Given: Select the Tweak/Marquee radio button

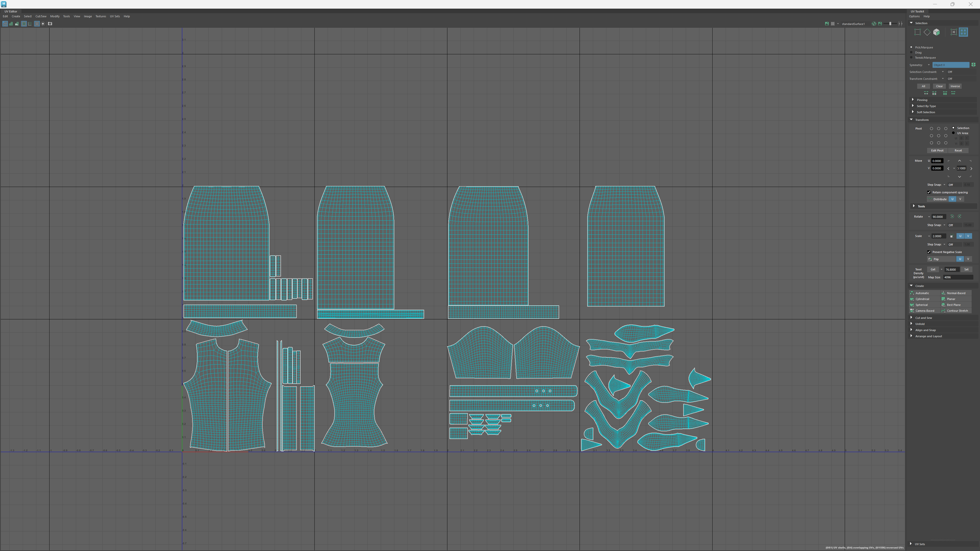Looking at the screenshot, I should point(911,57).
